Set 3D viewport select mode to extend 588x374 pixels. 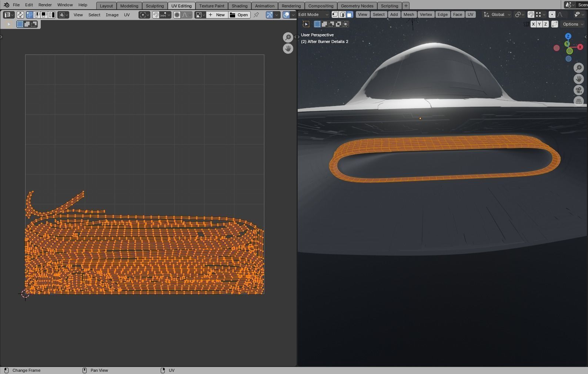point(324,24)
